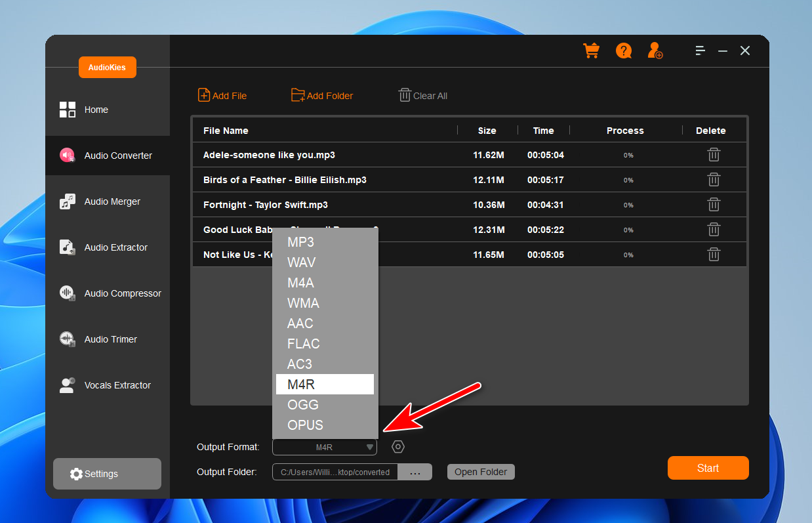Click the hexagon format settings icon
This screenshot has width=812, height=523.
398,447
